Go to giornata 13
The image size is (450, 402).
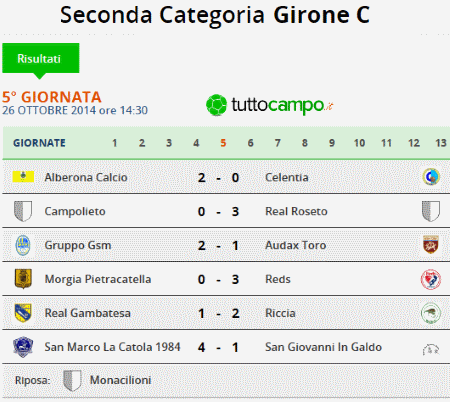pos(441,143)
